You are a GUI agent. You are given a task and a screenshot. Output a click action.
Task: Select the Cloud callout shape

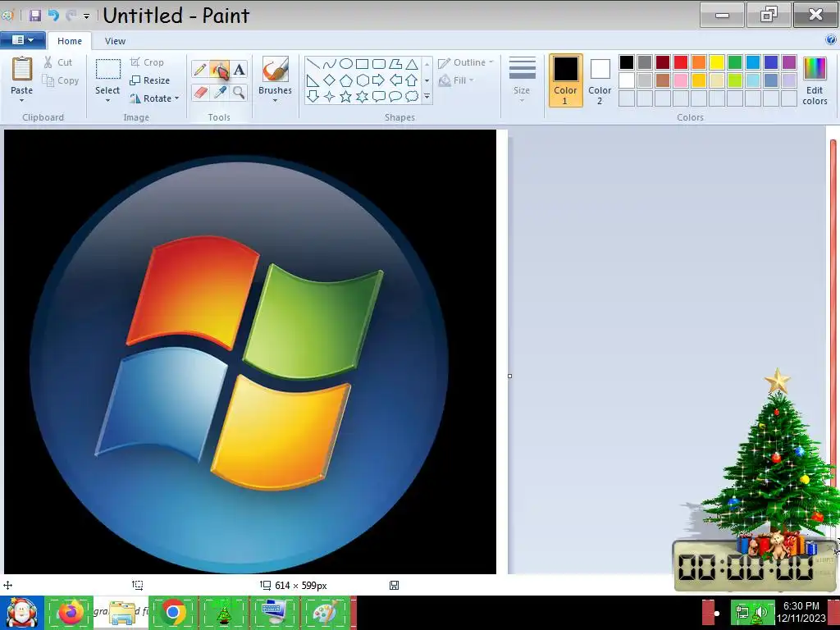point(412,97)
